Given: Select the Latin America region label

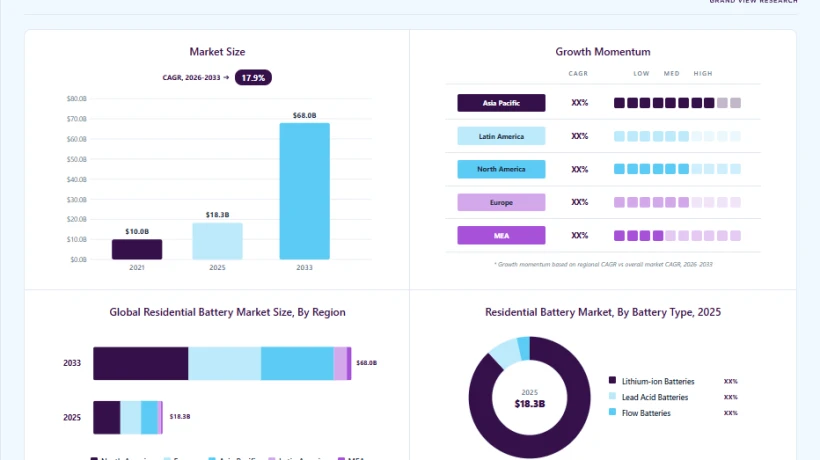Looking at the screenshot, I should click(x=501, y=136).
